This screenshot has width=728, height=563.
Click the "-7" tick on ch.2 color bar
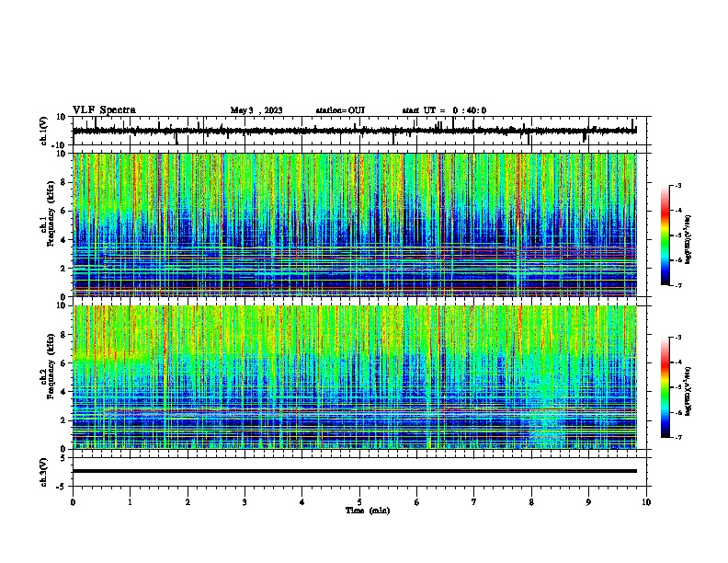click(677, 437)
